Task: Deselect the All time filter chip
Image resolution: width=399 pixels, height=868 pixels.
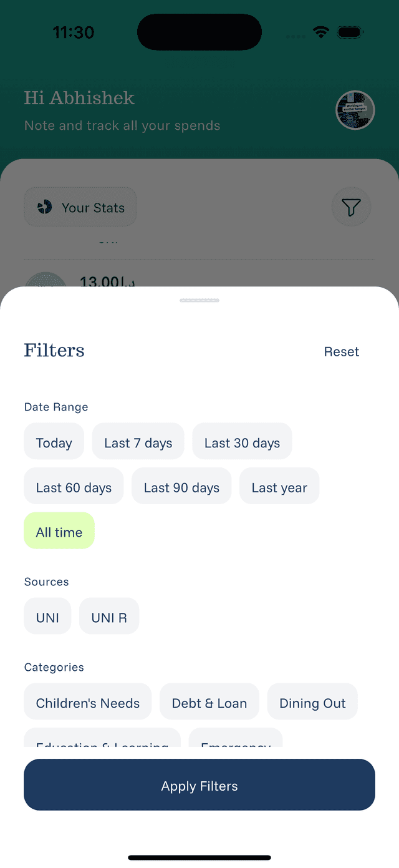Action: tap(59, 531)
